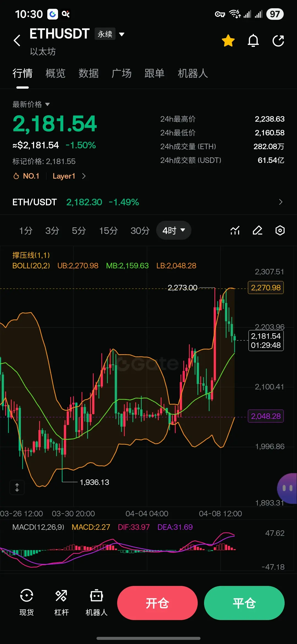Tap the 标记价格 2,181.55 text

click(x=44, y=161)
